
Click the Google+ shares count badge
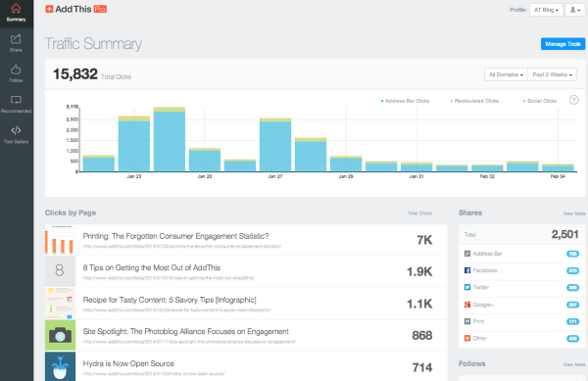click(x=572, y=305)
